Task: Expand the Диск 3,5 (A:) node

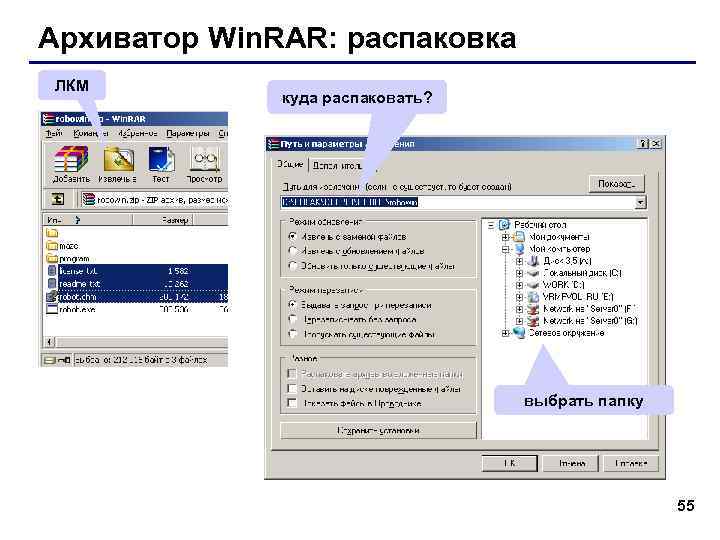Action: click(x=519, y=261)
